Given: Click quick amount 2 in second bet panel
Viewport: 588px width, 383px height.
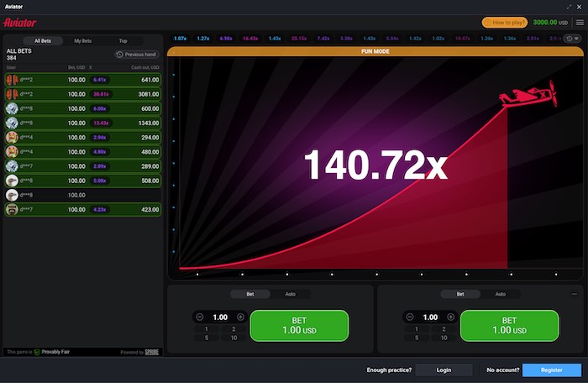Looking at the screenshot, I should 444,329.
